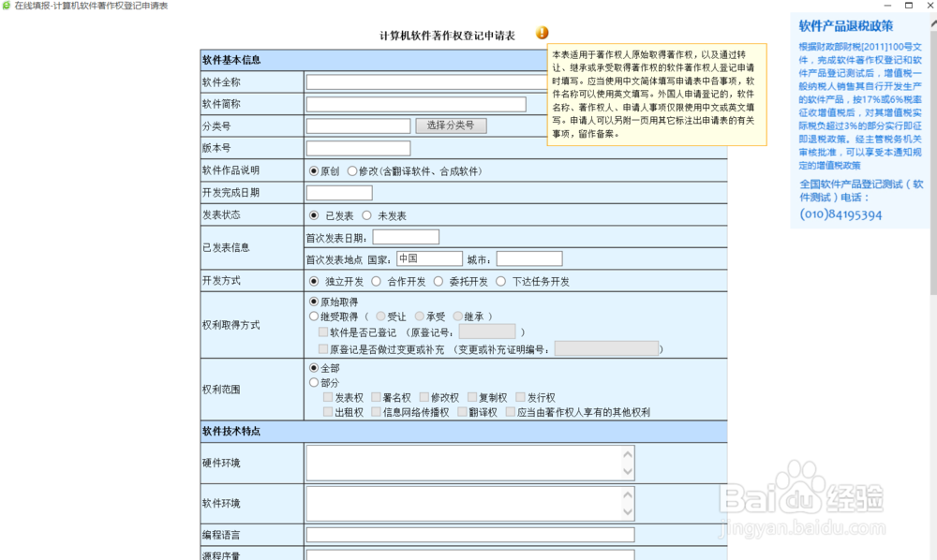The image size is (937, 560).
Task: Click the phone number (010)84195394
Action: (x=840, y=214)
